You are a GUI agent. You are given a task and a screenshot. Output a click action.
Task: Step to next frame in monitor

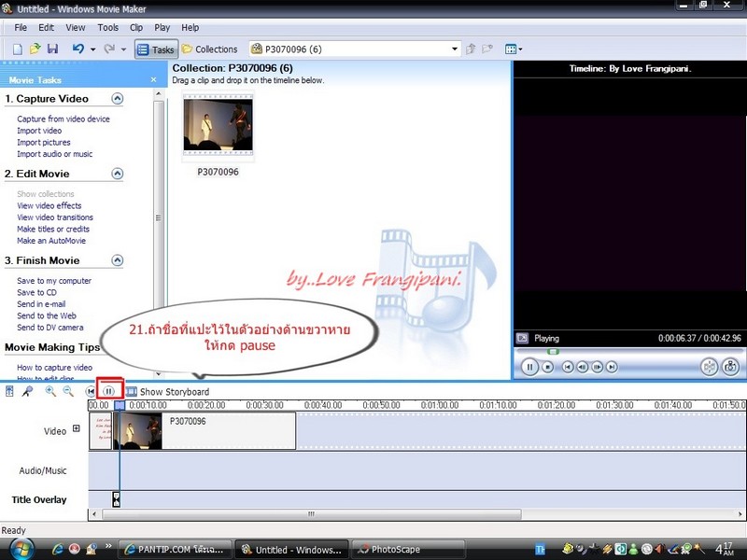(x=597, y=367)
